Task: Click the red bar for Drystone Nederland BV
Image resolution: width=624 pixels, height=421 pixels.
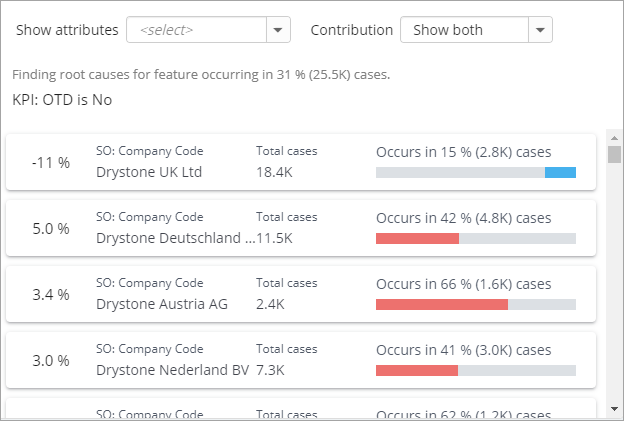Action: point(417,370)
